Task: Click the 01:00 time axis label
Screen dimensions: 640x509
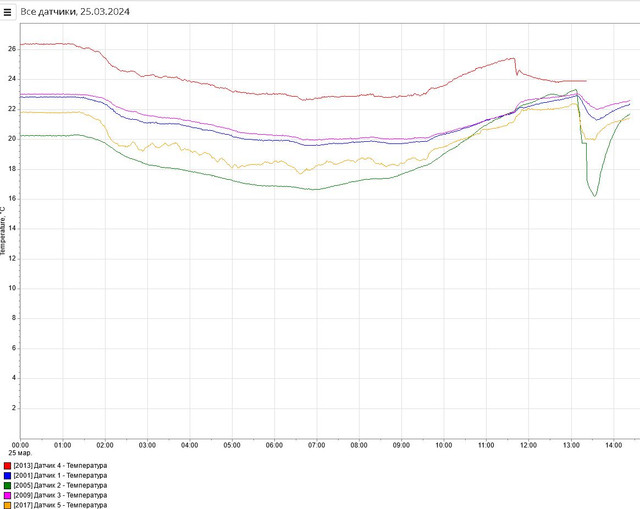Action: click(62, 445)
